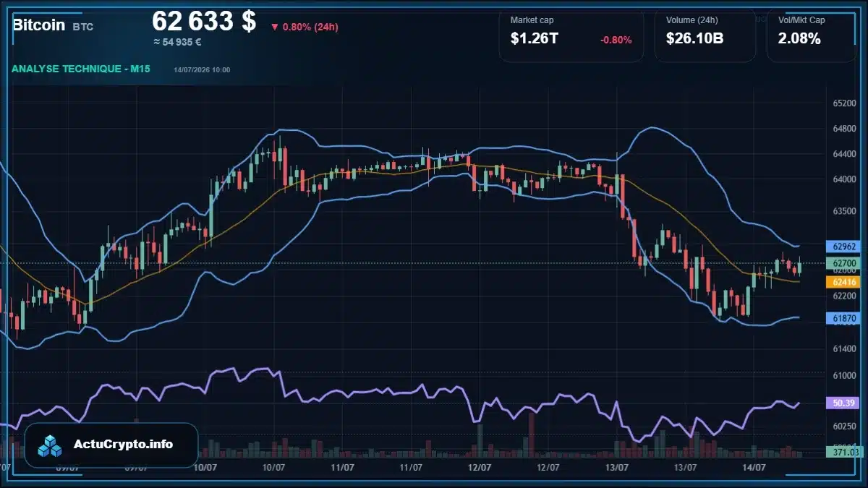Click the blue 62962 upper band price tag
The image size is (868, 488).
coord(843,246)
